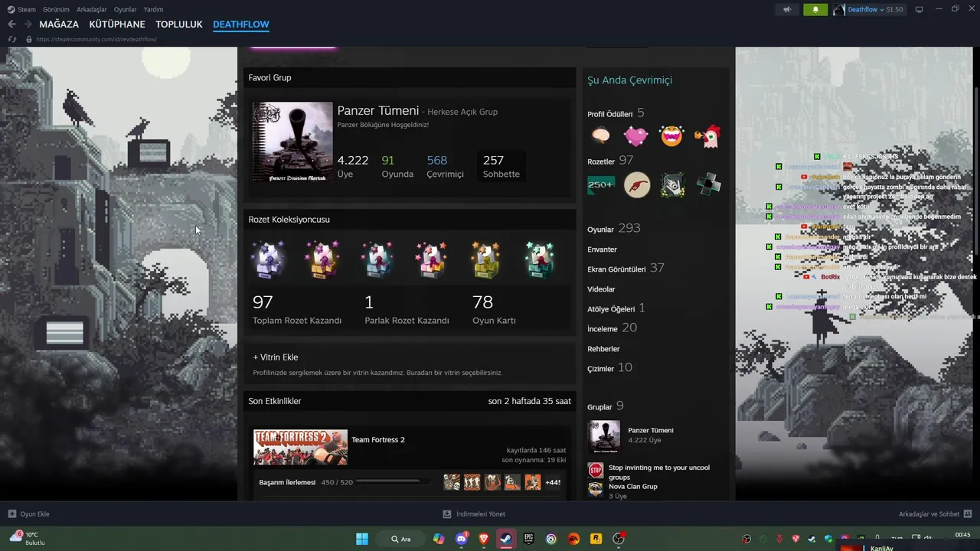This screenshot has height=551, width=980.
Task: Open the green notifications bell
Action: pyautogui.click(x=815, y=9)
